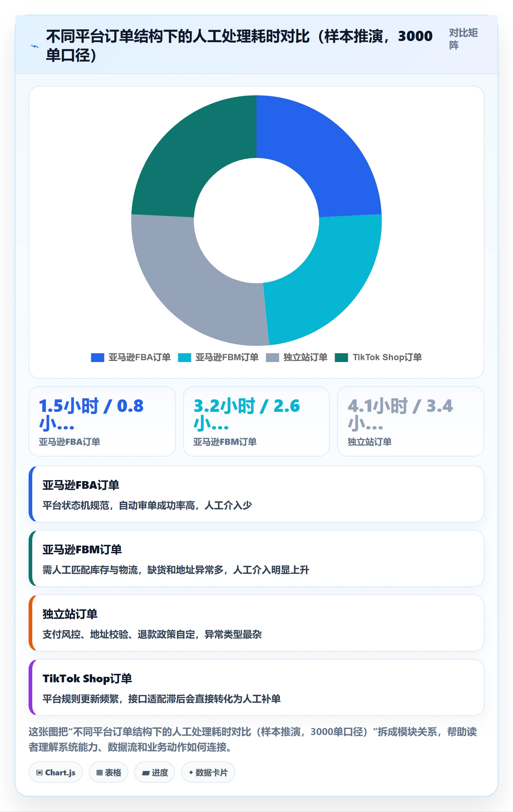Click the grid icon in the 表格 chip
The image size is (513, 812).
(x=100, y=773)
